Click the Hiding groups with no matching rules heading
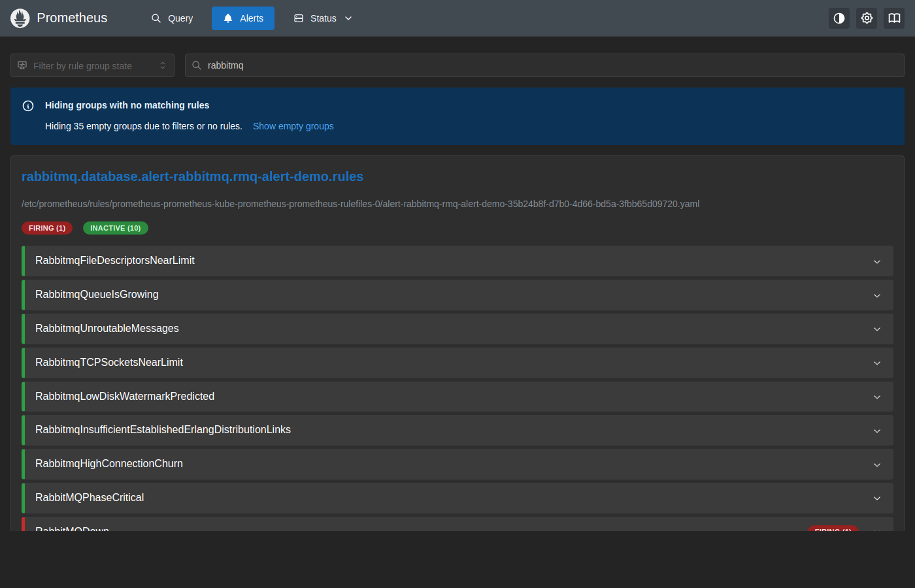 coord(127,105)
